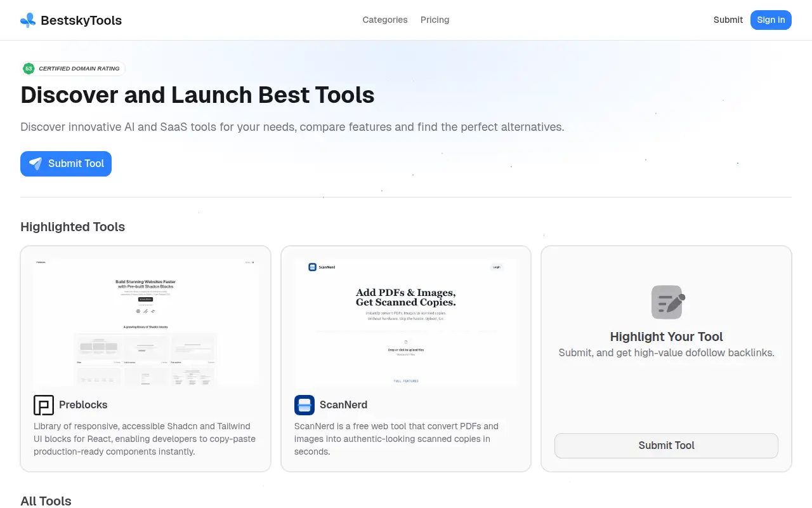Click the Highlighted Tools heading
This screenshot has height=508, width=812.
pyautogui.click(x=73, y=227)
